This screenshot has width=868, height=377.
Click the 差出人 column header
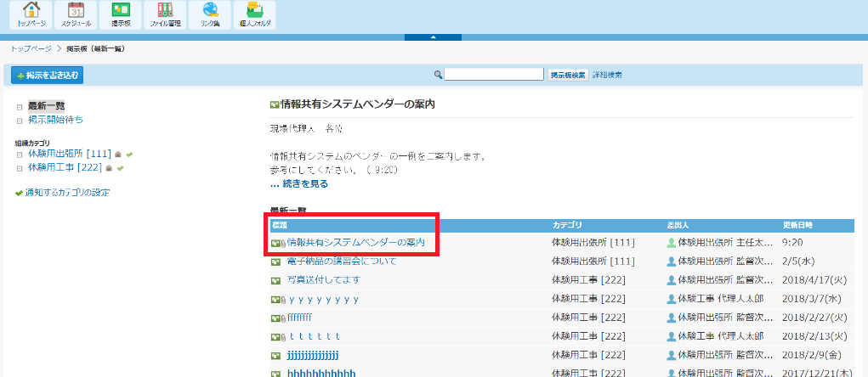click(678, 226)
